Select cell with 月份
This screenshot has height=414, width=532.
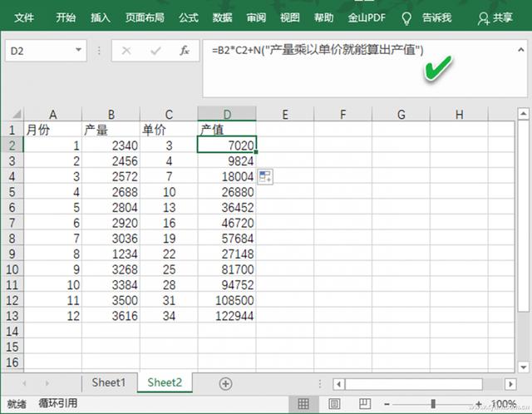(x=52, y=130)
